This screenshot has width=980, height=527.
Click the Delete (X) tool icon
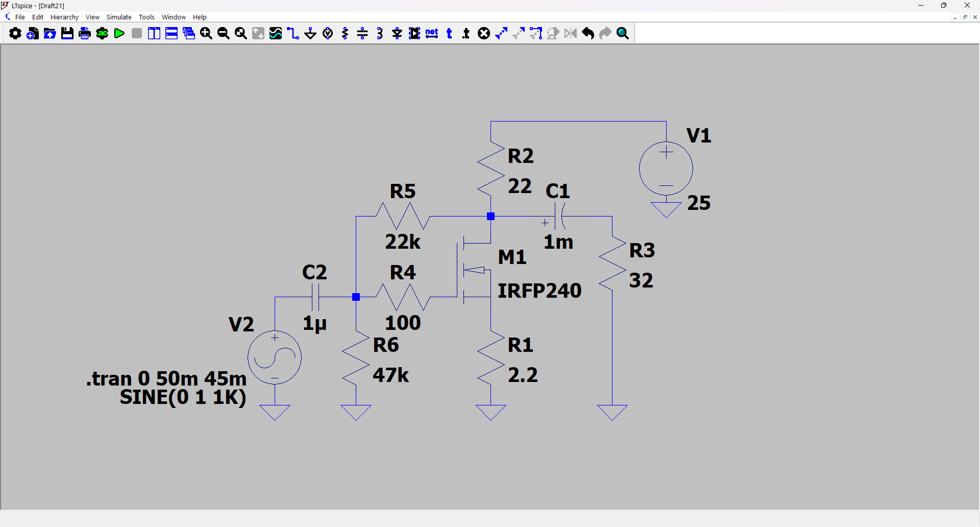[484, 34]
